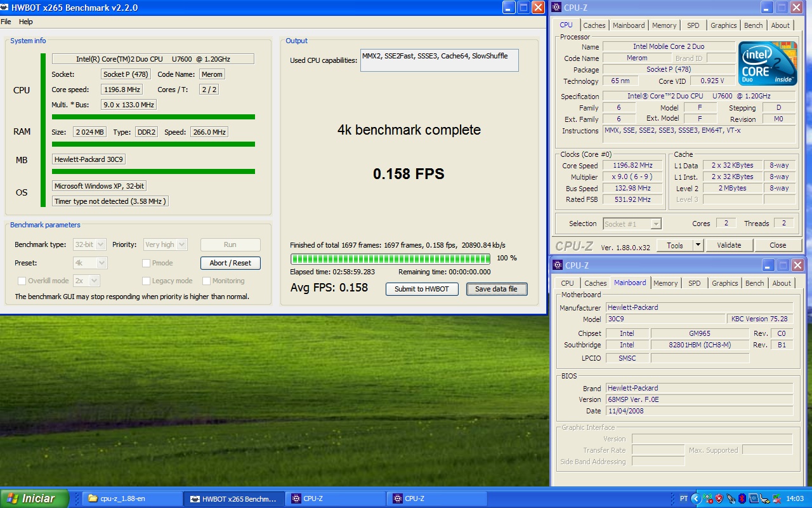Activate the first CPU-Z taskbar button
Image resolution: width=812 pixels, height=508 pixels.
(335, 498)
